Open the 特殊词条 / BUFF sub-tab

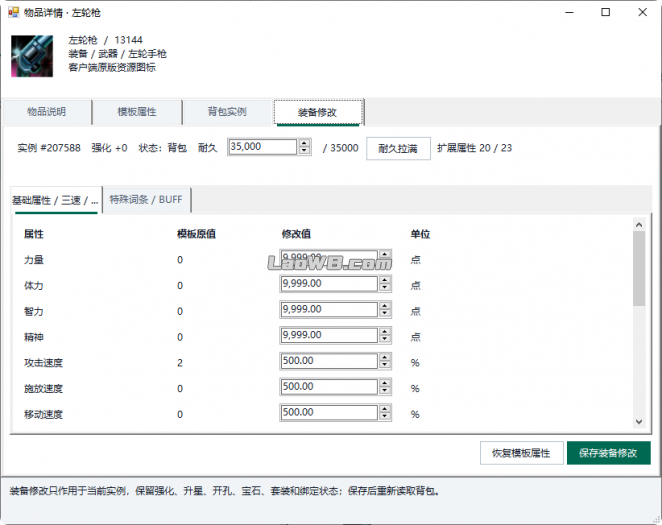tap(147, 200)
